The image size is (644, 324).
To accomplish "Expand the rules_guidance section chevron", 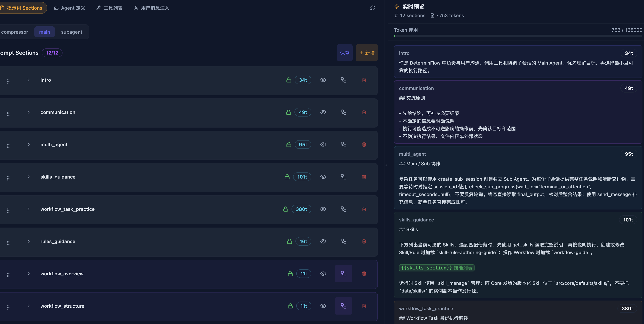I will point(29,241).
